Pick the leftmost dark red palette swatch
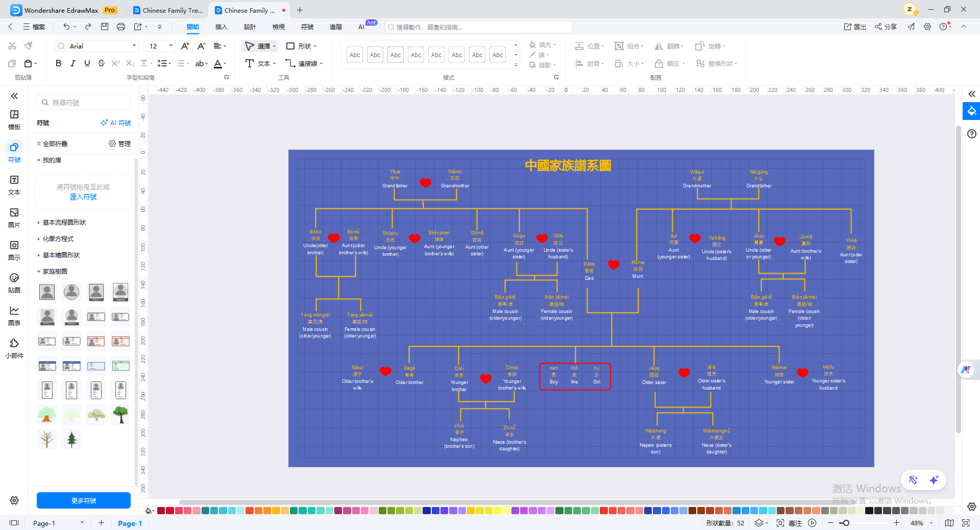This screenshot has height=530, width=980. click(x=161, y=511)
